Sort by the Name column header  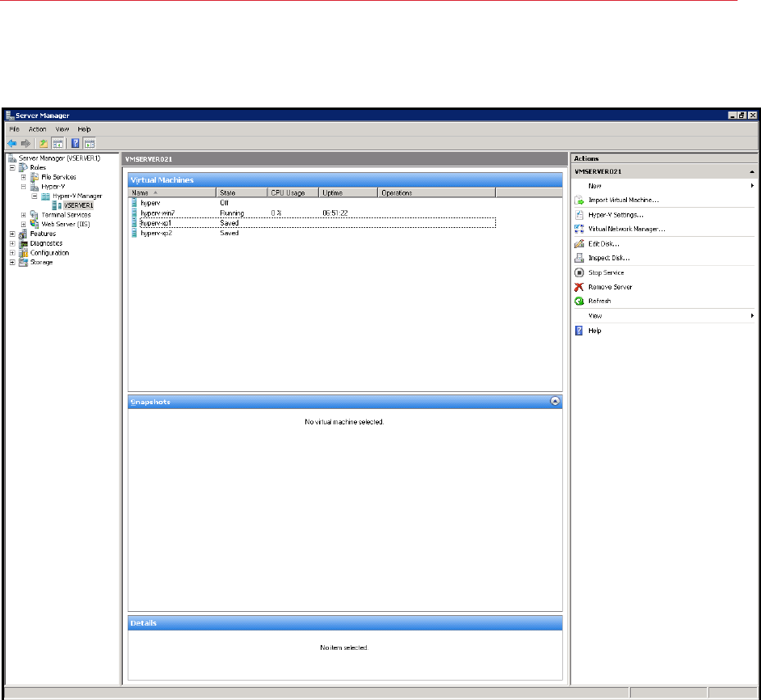coord(172,193)
